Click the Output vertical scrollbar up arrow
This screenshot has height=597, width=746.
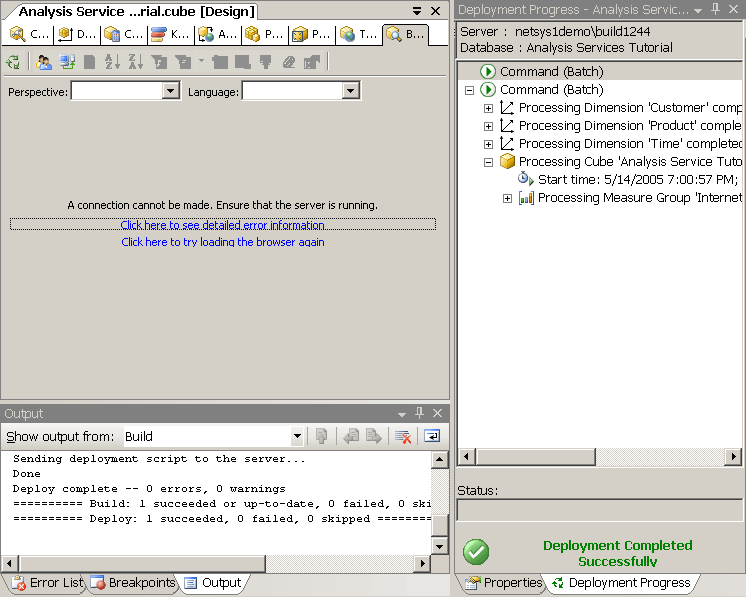coord(439,460)
